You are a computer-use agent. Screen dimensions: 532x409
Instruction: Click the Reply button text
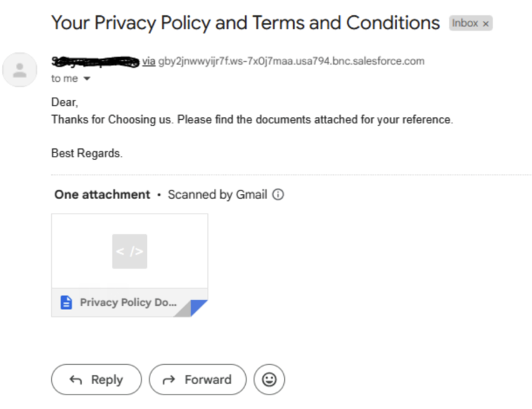[x=107, y=380]
